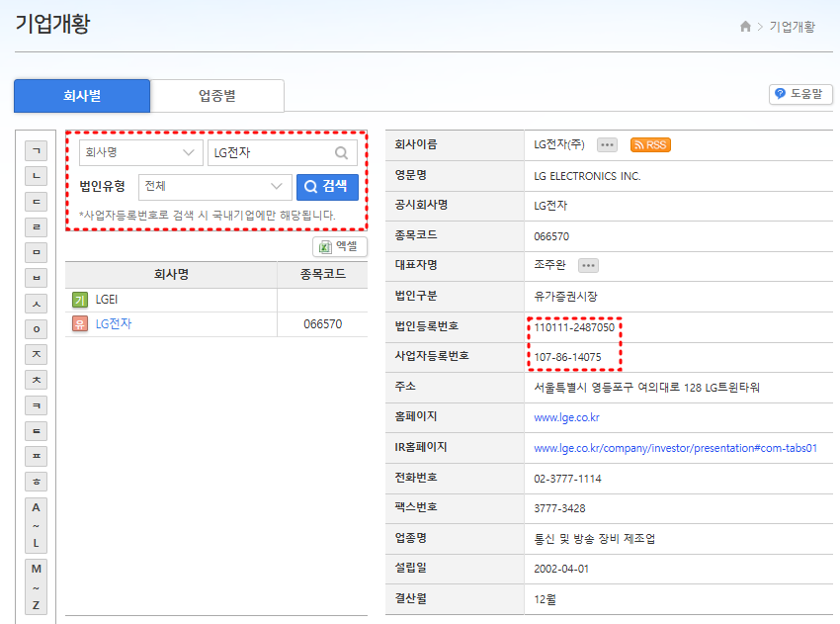Screen dimensions: 840x624
Task: Open the IR홈페이지 investor presentation link
Action: [676, 448]
